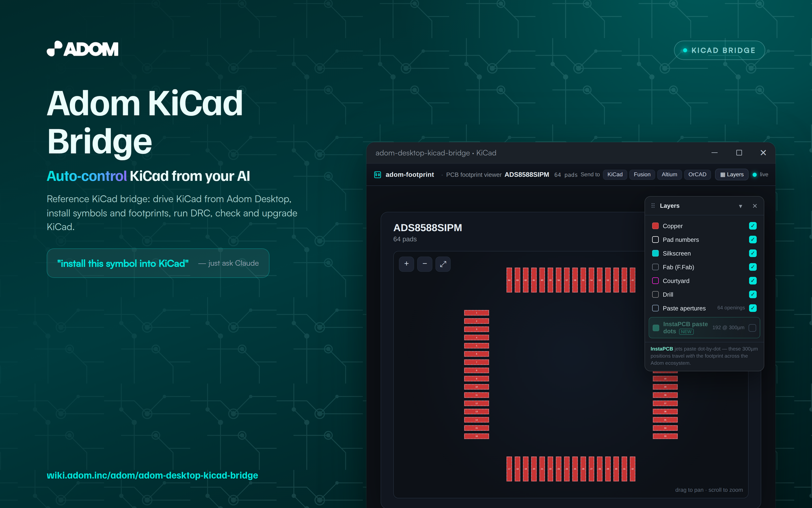
Task: Select pad 17 on the footprint
Action: click(x=509, y=469)
